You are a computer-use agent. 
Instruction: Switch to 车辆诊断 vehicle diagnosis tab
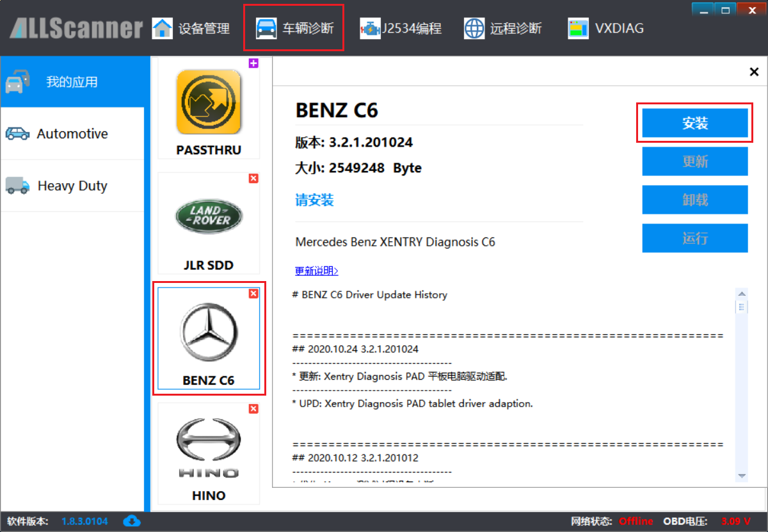(x=294, y=28)
